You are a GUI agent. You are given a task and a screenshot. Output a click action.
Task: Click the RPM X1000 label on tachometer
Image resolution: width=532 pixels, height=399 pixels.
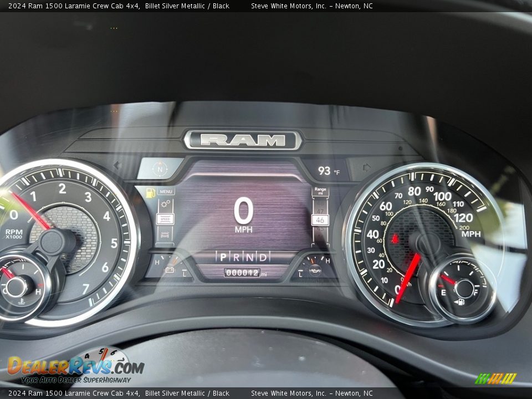click(x=14, y=234)
